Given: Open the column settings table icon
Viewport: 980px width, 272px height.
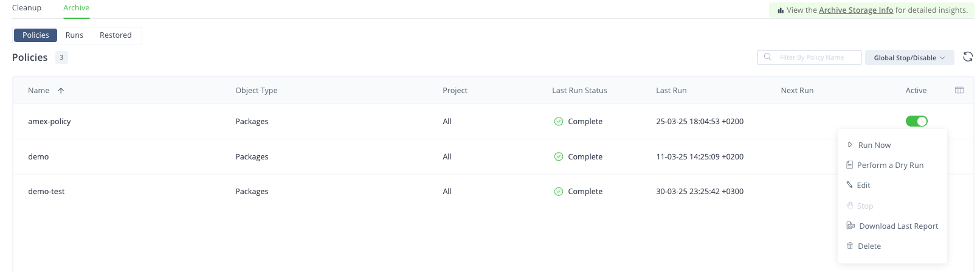Looking at the screenshot, I should pos(959,90).
